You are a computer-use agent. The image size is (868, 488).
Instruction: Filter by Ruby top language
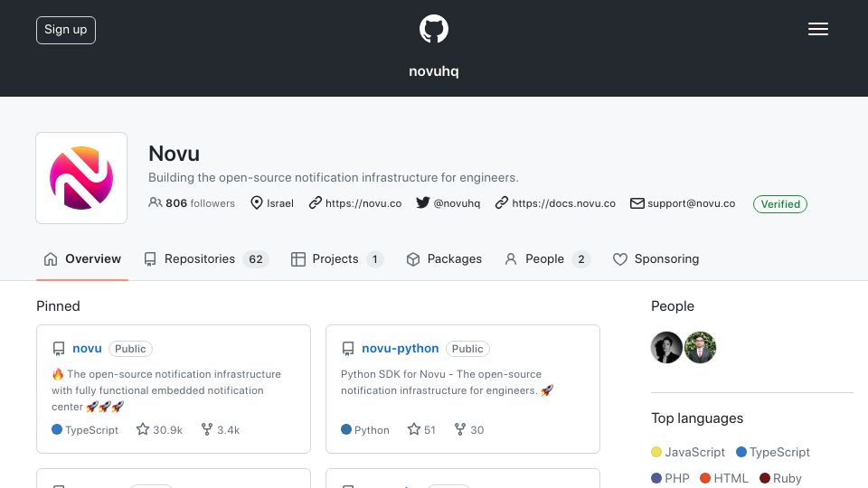(780, 478)
